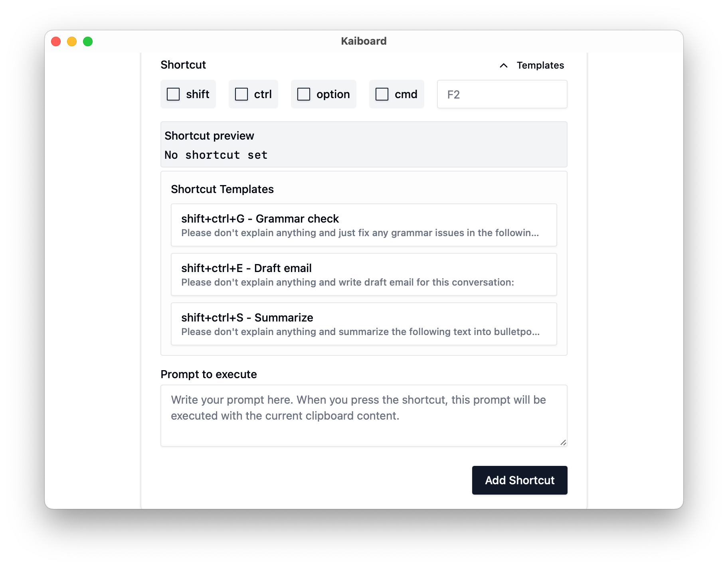Click the Kaiboard title bar text
This screenshot has width=728, height=568.
pyautogui.click(x=364, y=41)
